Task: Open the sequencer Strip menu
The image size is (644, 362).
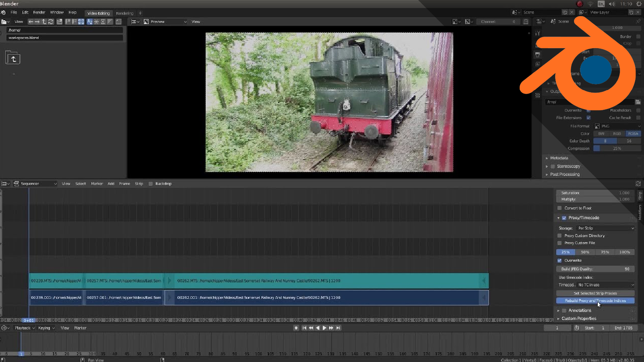Action: 139,184
